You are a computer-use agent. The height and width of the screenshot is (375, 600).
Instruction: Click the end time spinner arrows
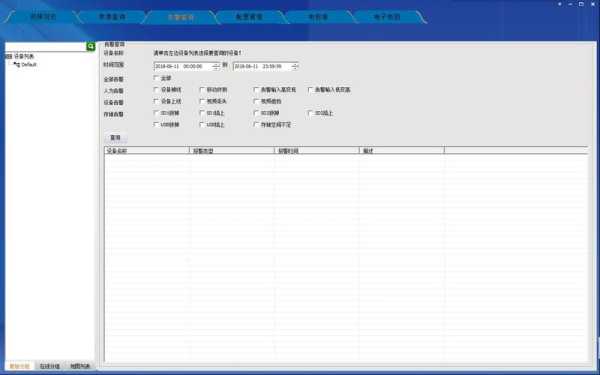295,67
